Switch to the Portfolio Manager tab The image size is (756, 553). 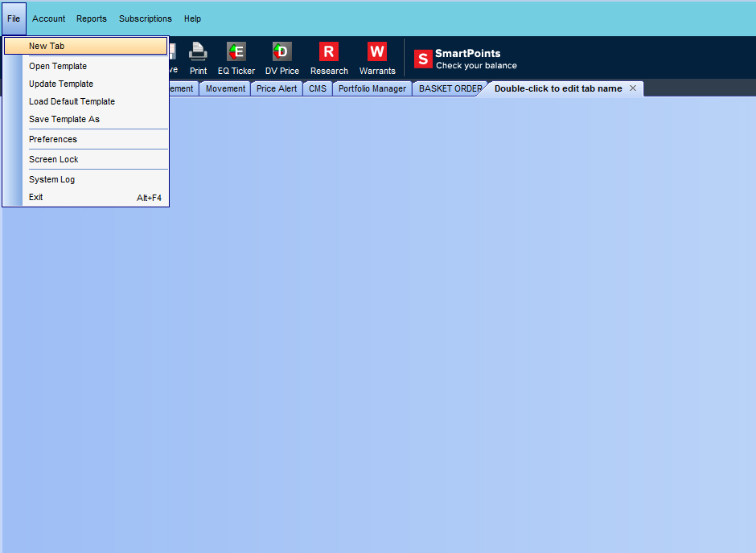(372, 88)
